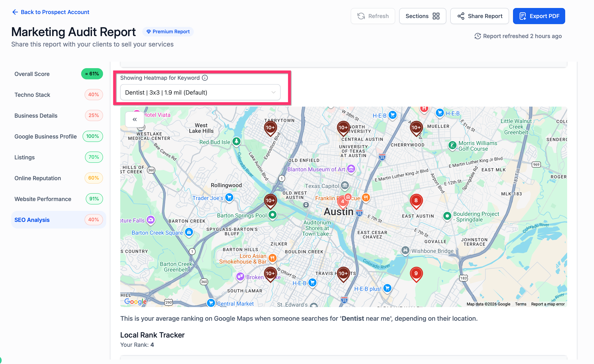Screen dimensions: 594x364
Task: Click the info icon beside Heatmap Keyword label
Action: pos(205,78)
